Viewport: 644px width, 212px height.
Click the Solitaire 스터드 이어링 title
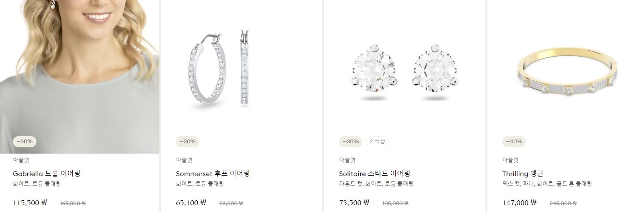coord(375,173)
